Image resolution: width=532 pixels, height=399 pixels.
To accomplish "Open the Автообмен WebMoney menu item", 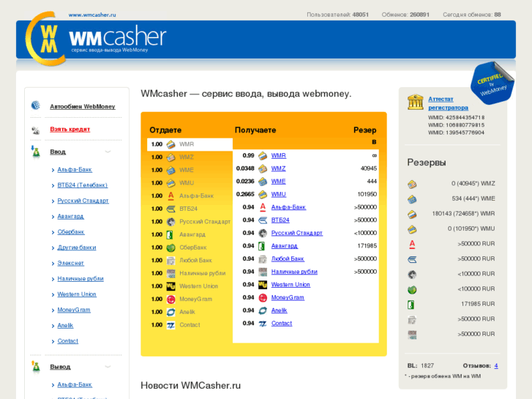I will click(x=83, y=106).
